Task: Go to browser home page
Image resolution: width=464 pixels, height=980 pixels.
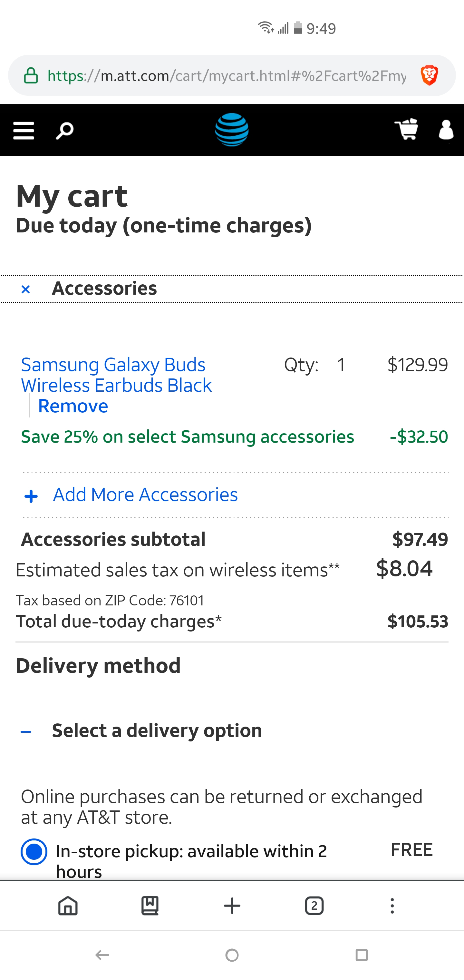Action: (68, 906)
